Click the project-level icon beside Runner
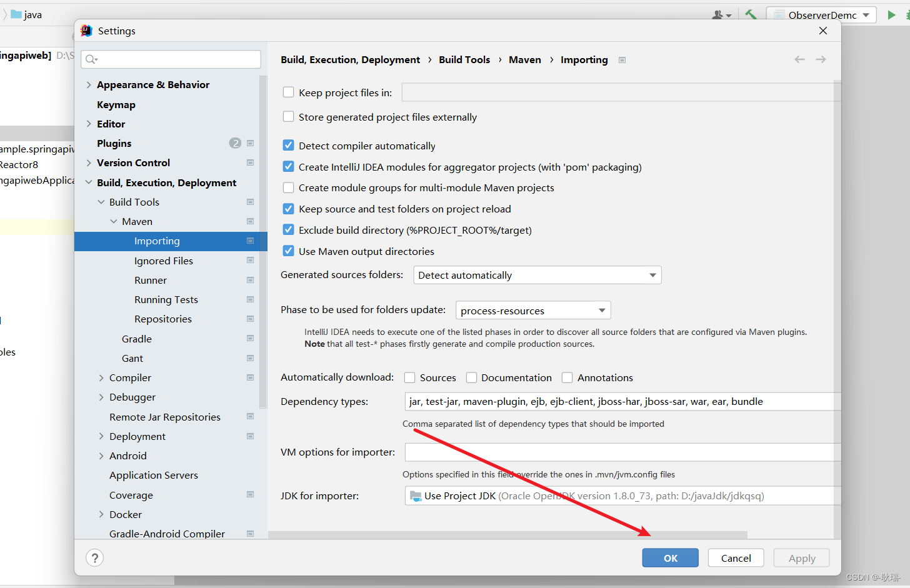 250,280
